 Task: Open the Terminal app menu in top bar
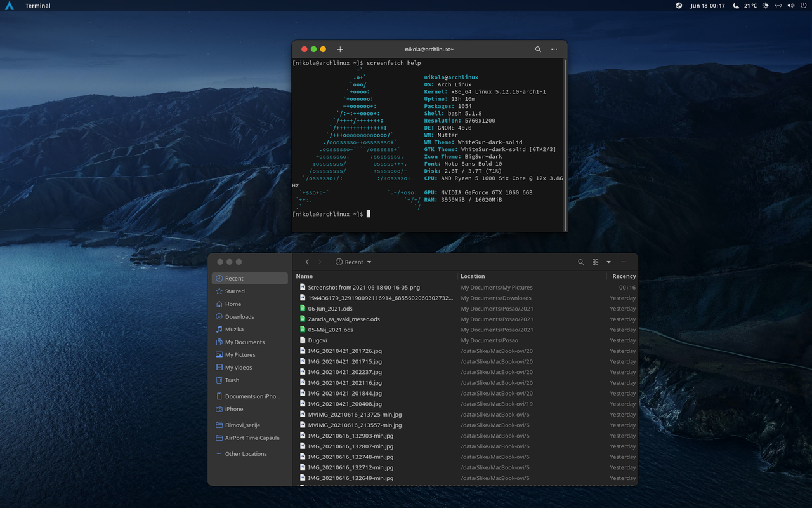coord(37,6)
